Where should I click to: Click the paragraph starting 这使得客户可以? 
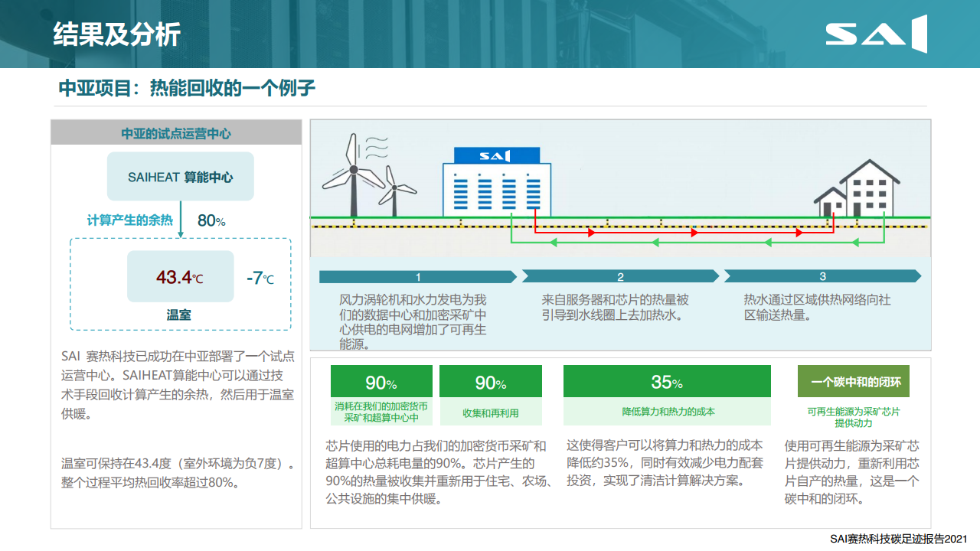click(665, 463)
